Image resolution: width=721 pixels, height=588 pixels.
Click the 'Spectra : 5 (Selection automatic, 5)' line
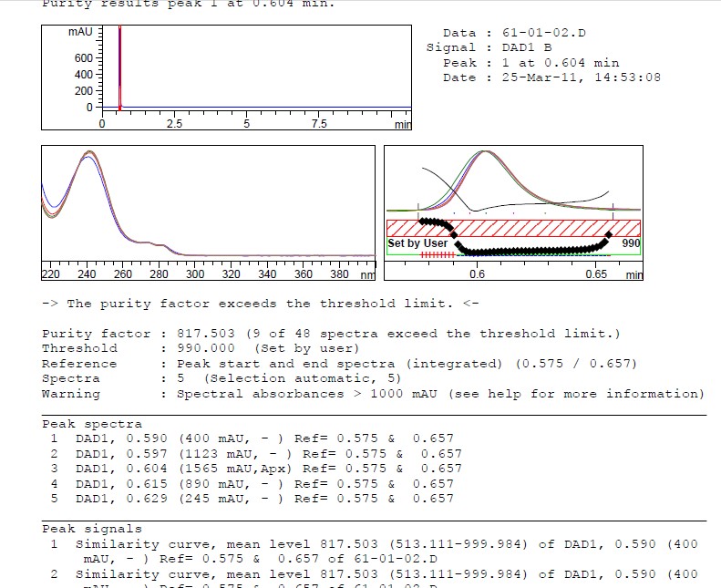tap(221, 378)
